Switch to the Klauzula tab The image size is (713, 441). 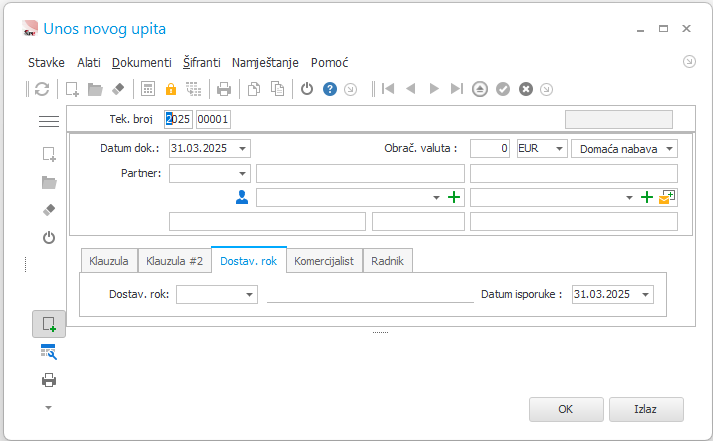coord(109,261)
